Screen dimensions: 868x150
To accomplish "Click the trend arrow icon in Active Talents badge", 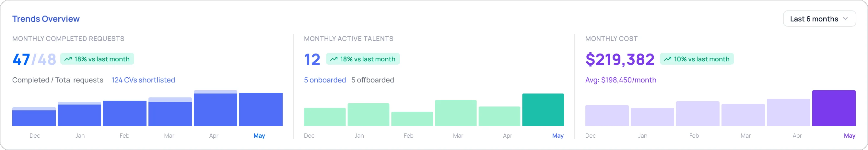I will pos(334,59).
